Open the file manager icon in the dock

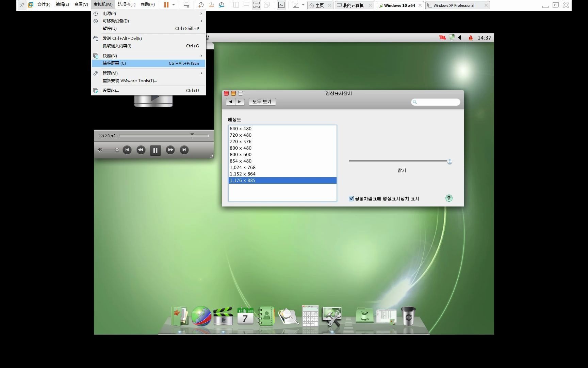(x=179, y=316)
